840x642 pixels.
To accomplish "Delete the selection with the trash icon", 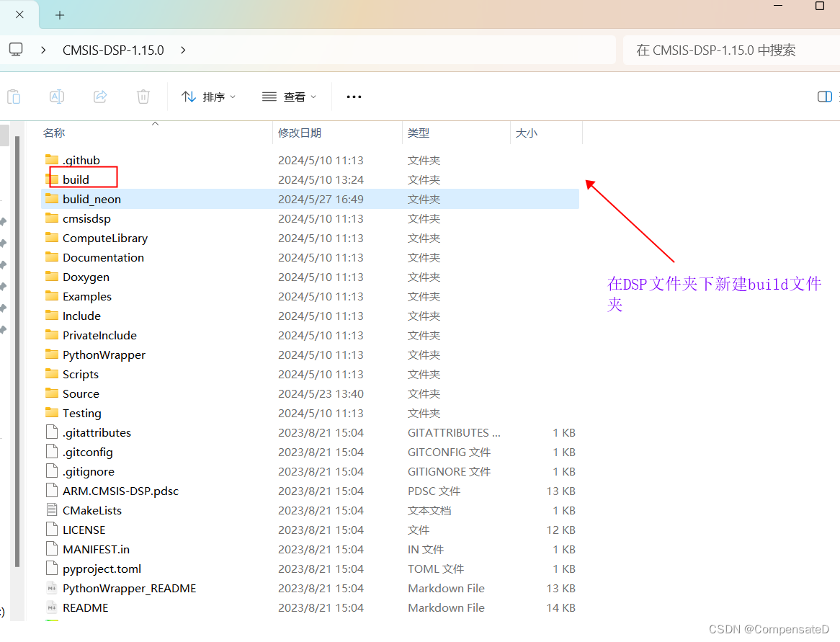I will coord(143,96).
